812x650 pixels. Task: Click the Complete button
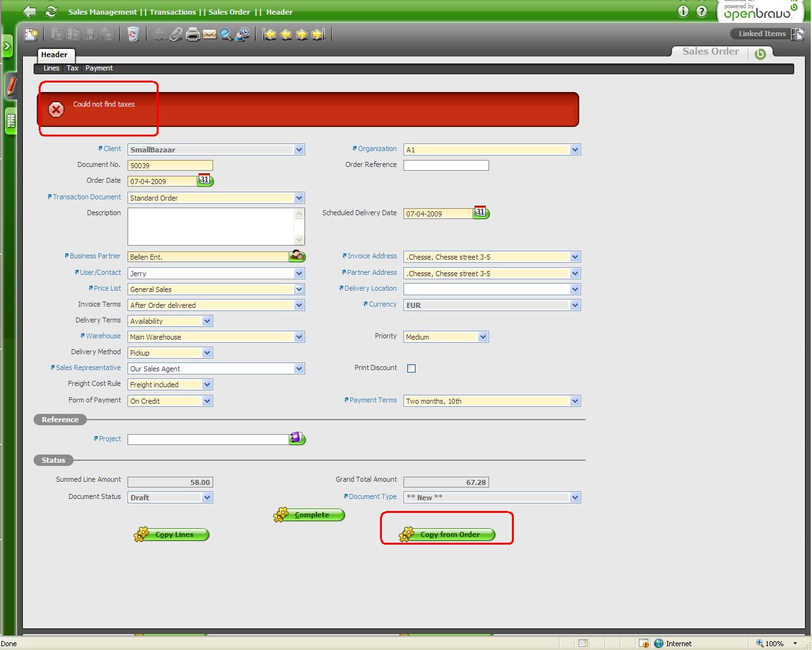(310, 515)
